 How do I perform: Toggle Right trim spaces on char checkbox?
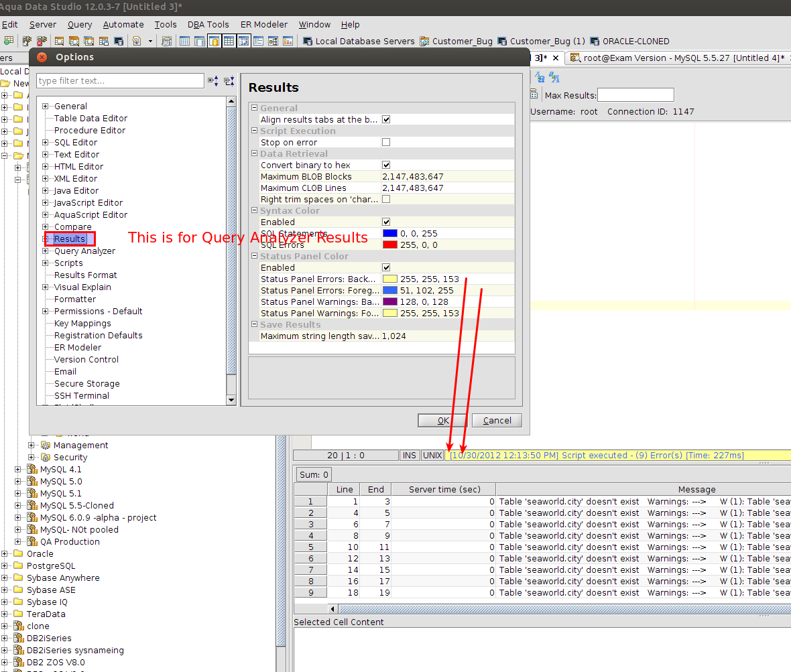point(386,199)
